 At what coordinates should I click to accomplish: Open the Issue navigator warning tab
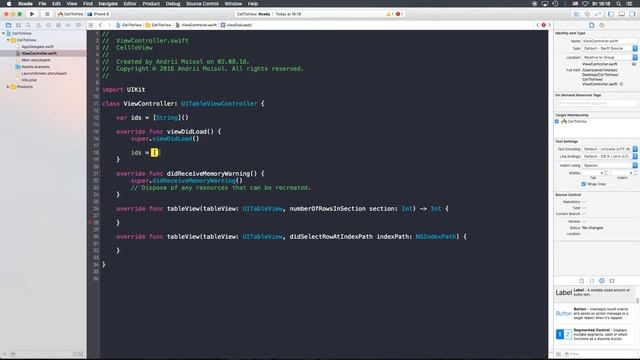[x=38, y=25]
